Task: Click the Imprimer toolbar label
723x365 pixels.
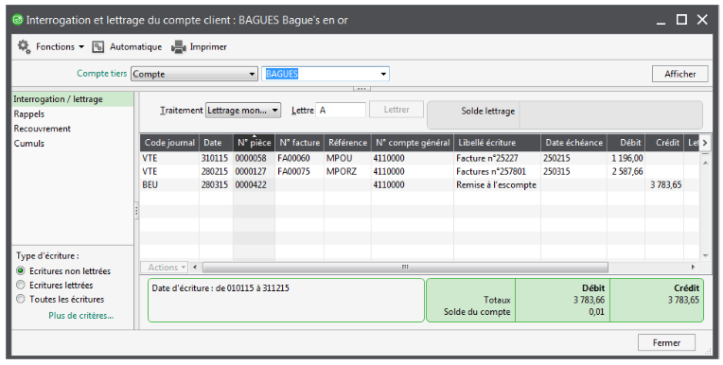Action: click(208, 47)
